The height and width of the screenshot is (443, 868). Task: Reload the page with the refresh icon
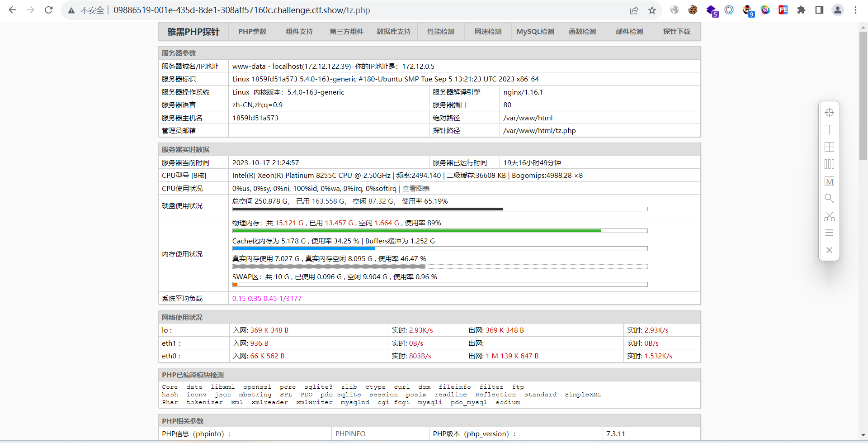49,10
